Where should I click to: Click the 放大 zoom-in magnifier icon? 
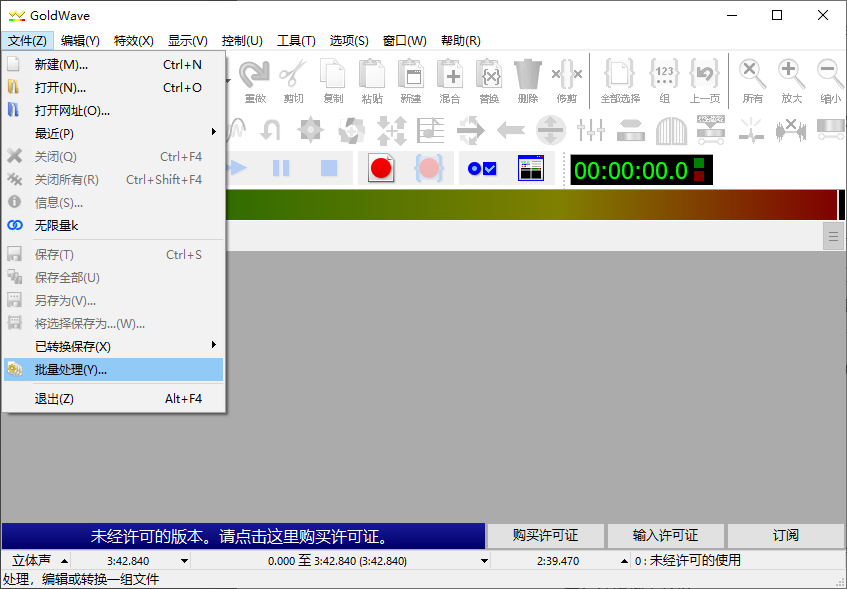point(791,80)
